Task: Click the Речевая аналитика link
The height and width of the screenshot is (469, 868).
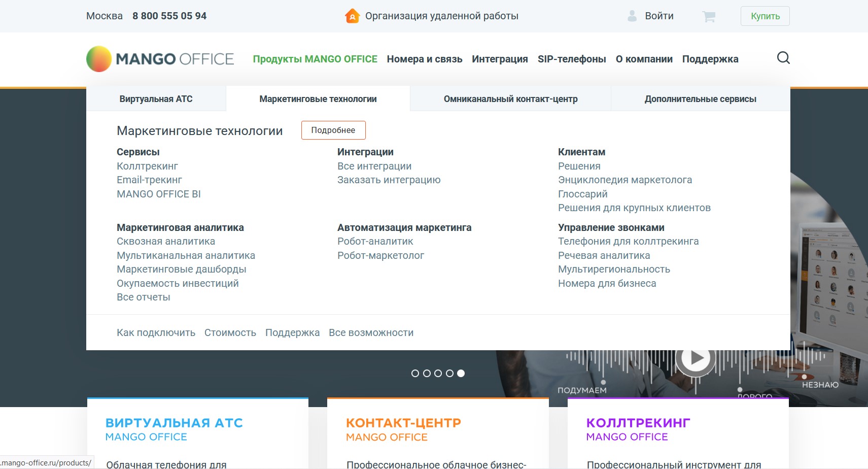Action: 604,255
